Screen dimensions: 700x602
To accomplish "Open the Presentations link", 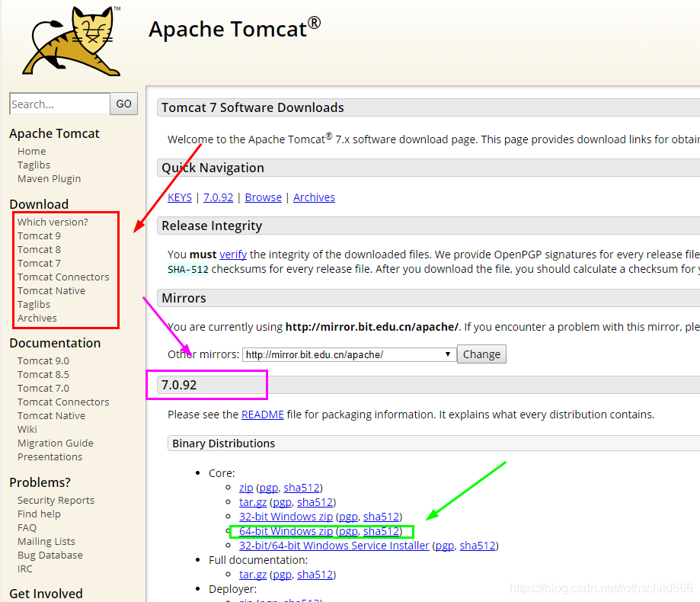I will pyautogui.click(x=50, y=457).
